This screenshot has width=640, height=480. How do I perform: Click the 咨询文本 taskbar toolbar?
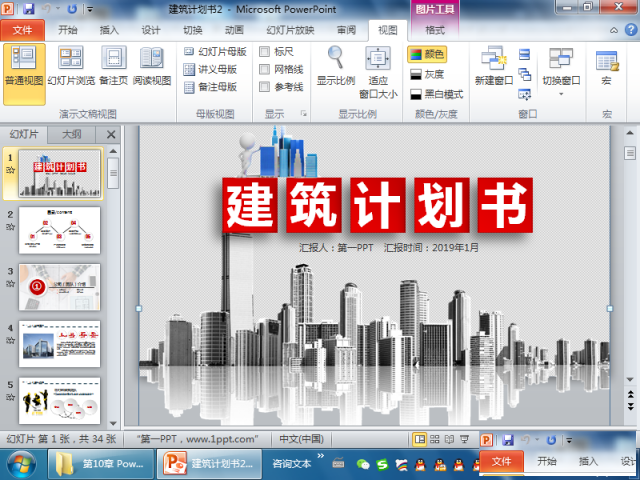point(291,464)
